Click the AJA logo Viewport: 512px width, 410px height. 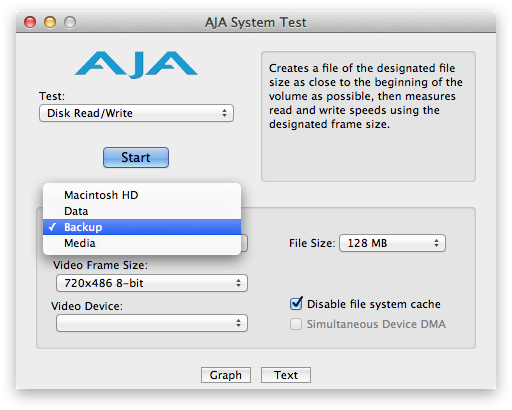click(136, 65)
